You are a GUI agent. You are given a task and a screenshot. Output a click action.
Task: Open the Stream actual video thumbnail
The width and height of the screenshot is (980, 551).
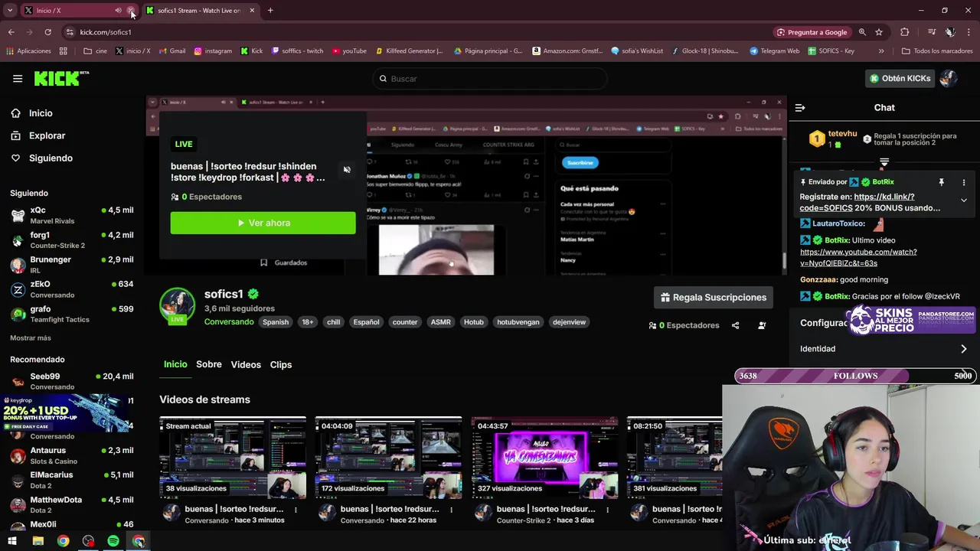click(233, 458)
